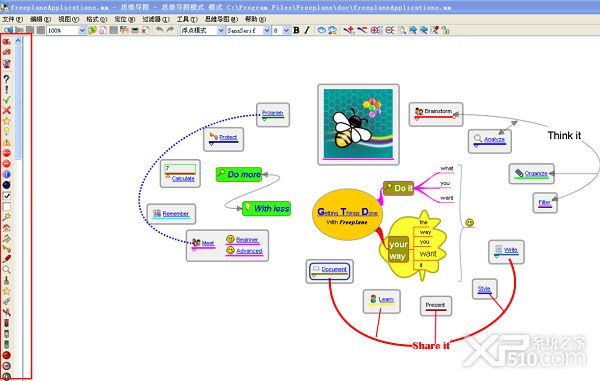Viewport: 600px width, 381px height.
Task: Click the light bulb idea icon
Action: [7, 131]
